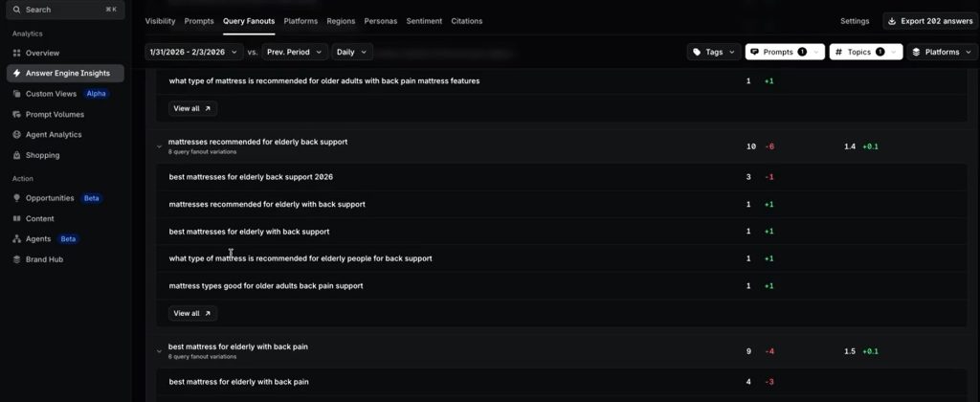Switch to the Sentiment tab

tap(424, 21)
